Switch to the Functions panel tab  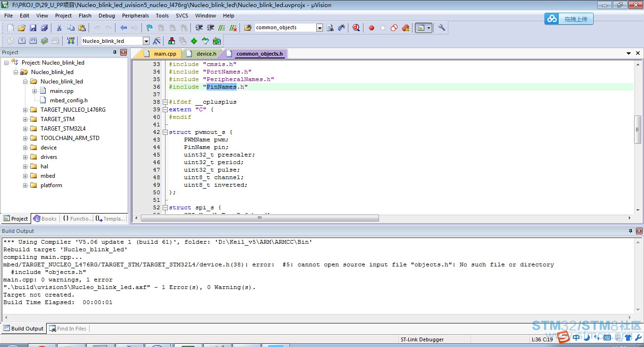77,219
